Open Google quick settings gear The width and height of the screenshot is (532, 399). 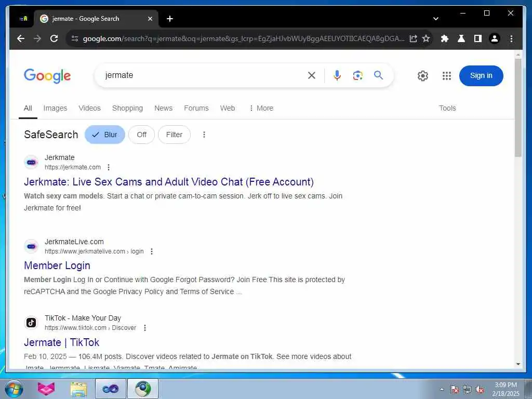coord(423,76)
